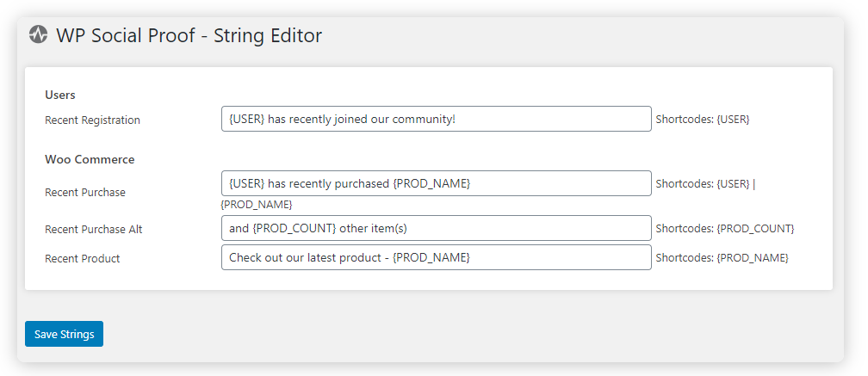Edit the Recent Purchase string field

(x=437, y=183)
